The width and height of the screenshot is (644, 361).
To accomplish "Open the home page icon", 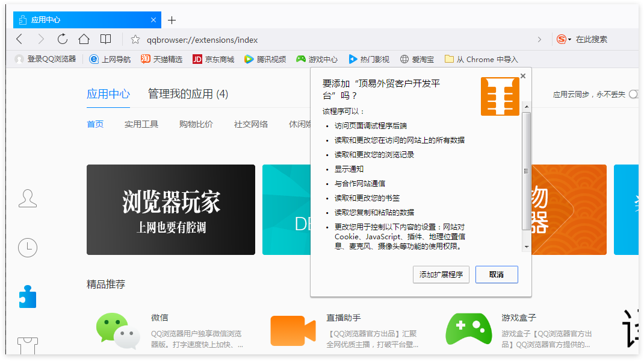I will click(x=84, y=39).
